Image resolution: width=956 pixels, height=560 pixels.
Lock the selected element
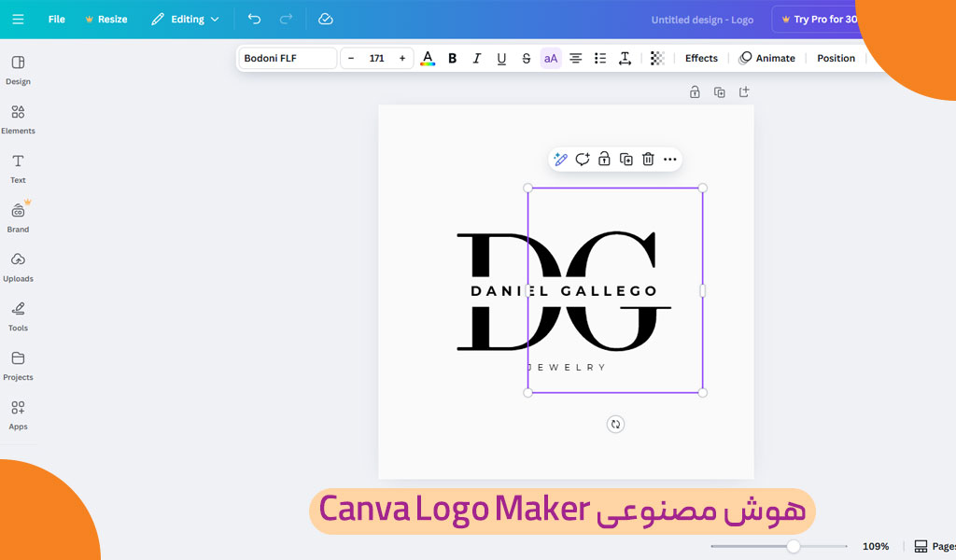click(604, 159)
